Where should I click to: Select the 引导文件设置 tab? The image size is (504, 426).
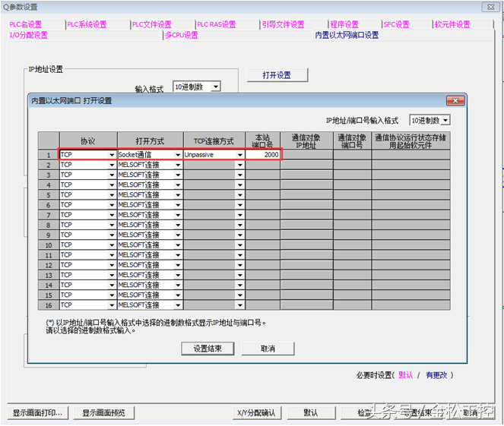click(x=283, y=24)
